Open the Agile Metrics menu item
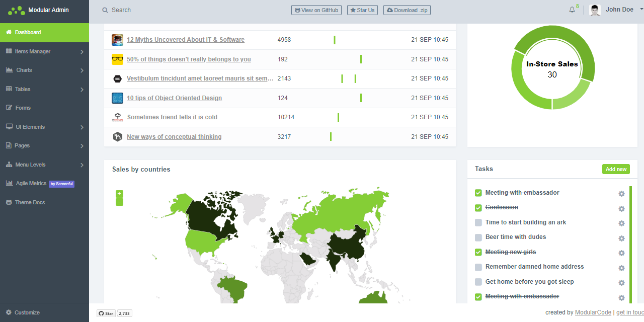The image size is (644, 322). [x=44, y=184]
